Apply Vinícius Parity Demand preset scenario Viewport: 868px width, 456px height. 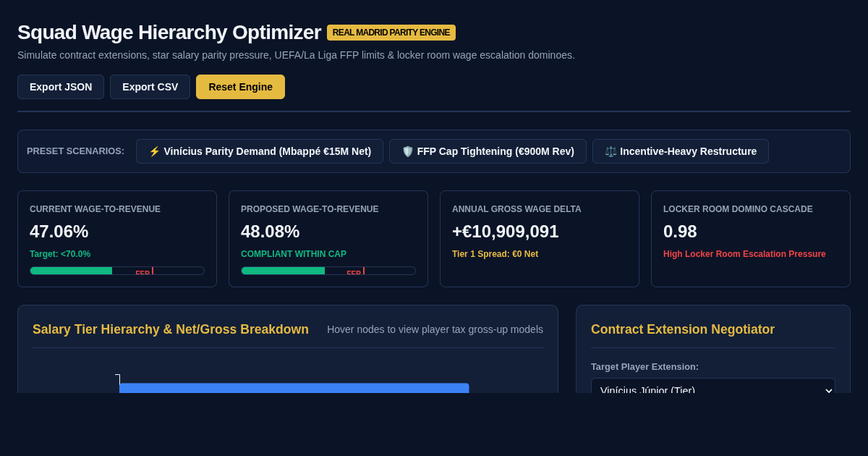click(260, 151)
